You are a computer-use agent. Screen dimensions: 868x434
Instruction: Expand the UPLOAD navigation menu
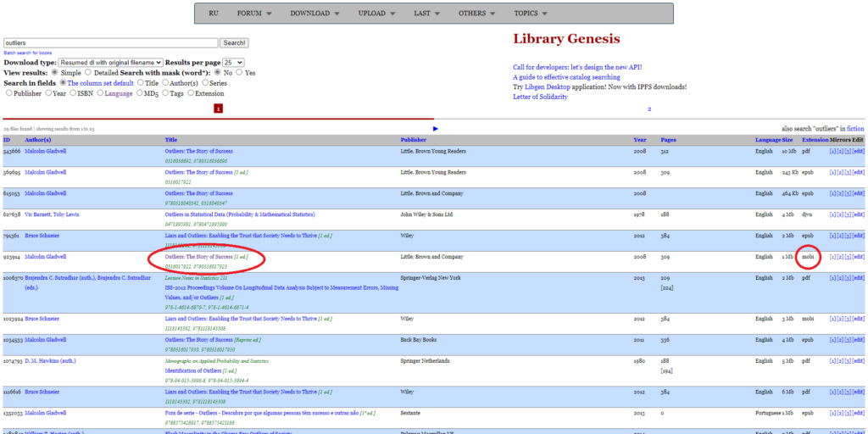click(x=376, y=14)
